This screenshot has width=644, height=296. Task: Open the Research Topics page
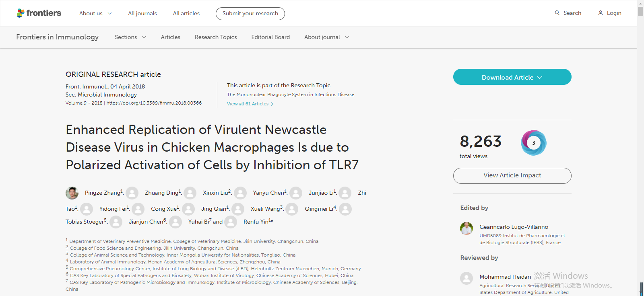pyautogui.click(x=216, y=37)
